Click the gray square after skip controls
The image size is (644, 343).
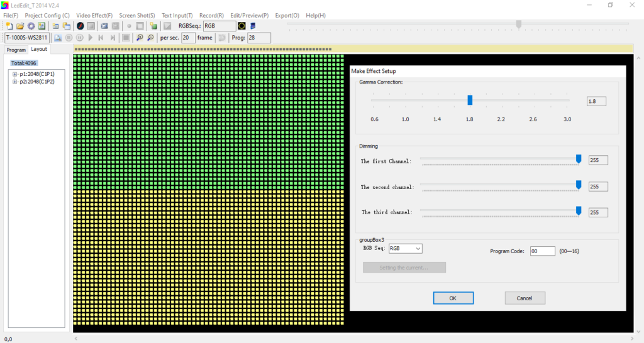point(126,38)
